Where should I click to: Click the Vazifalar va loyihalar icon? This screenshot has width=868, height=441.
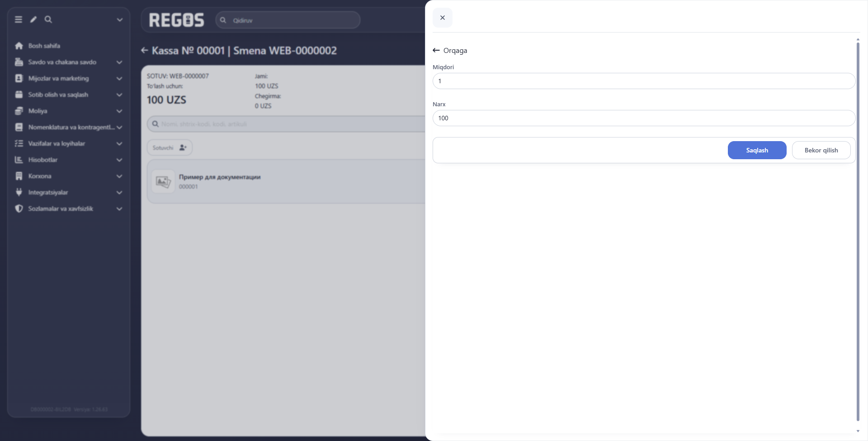19,143
